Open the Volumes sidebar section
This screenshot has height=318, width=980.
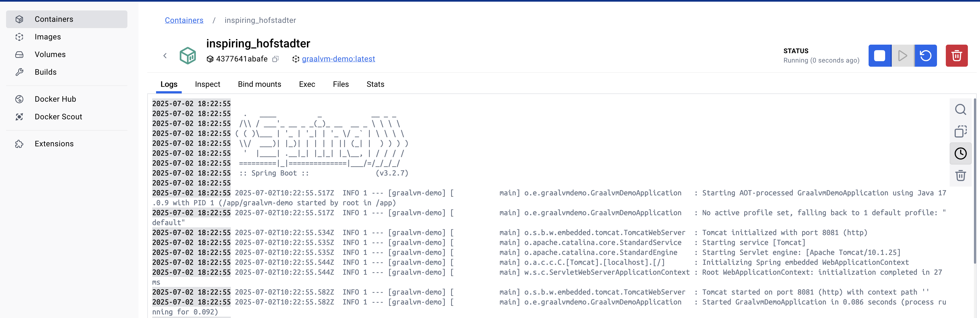(x=66, y=54)
